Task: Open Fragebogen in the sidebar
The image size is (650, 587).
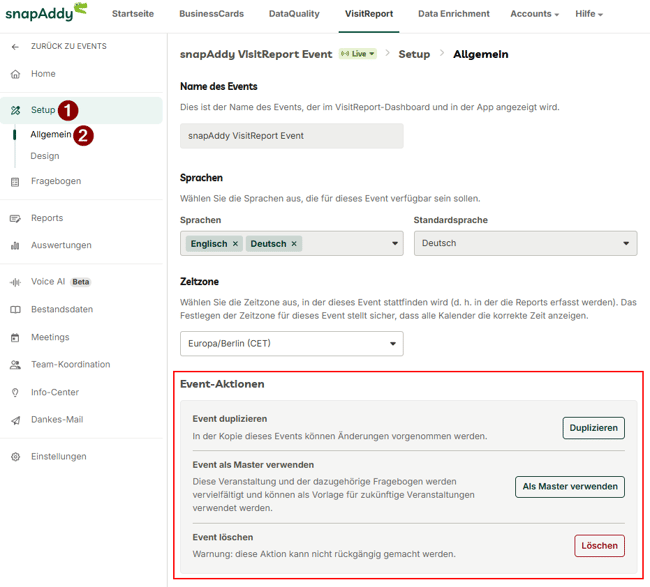Action: click(56, 181)
